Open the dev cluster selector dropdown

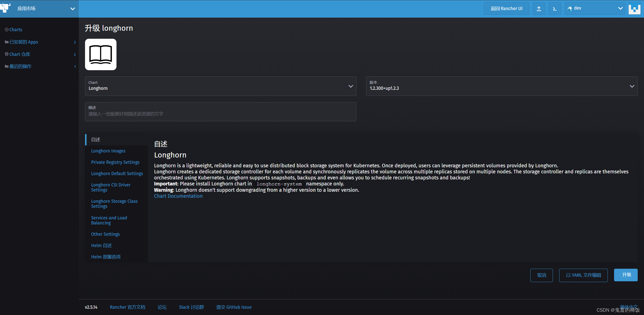[595, 9]
